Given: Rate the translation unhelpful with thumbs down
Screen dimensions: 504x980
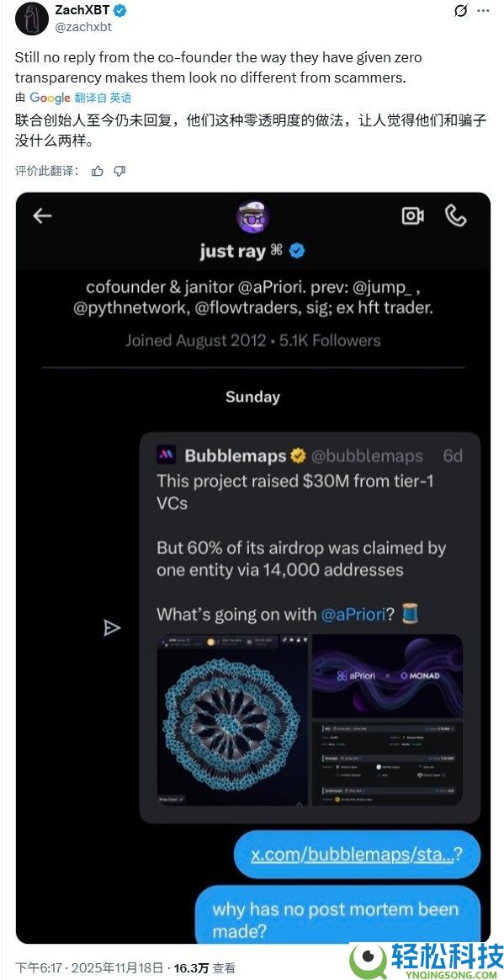Looking at the screenshot, I should [119, 169].
